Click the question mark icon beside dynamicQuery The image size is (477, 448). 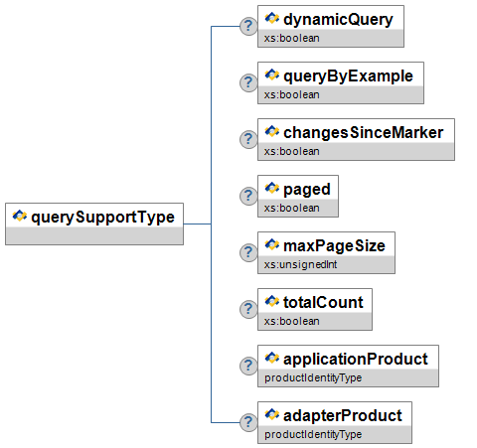pos(248,26)
